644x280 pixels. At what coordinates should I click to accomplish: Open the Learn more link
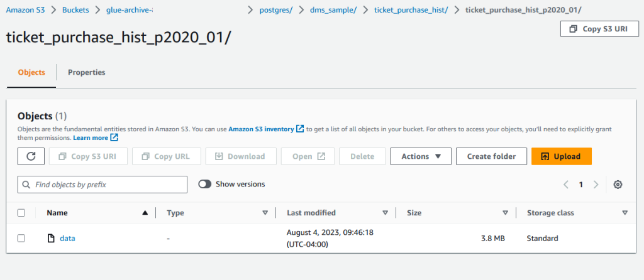coord(91,137)
